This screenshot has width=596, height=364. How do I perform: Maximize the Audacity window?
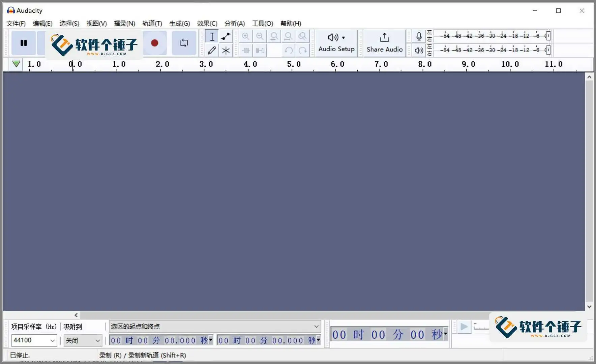pyautogui.click(x=558, y=11)
